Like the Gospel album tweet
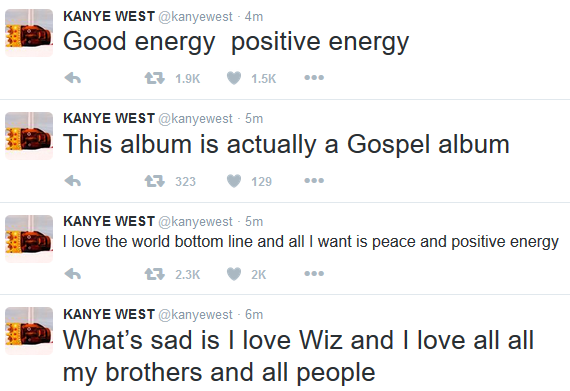Image resolution: width=570 pixels, height=391 pixels. coord(234,181)
